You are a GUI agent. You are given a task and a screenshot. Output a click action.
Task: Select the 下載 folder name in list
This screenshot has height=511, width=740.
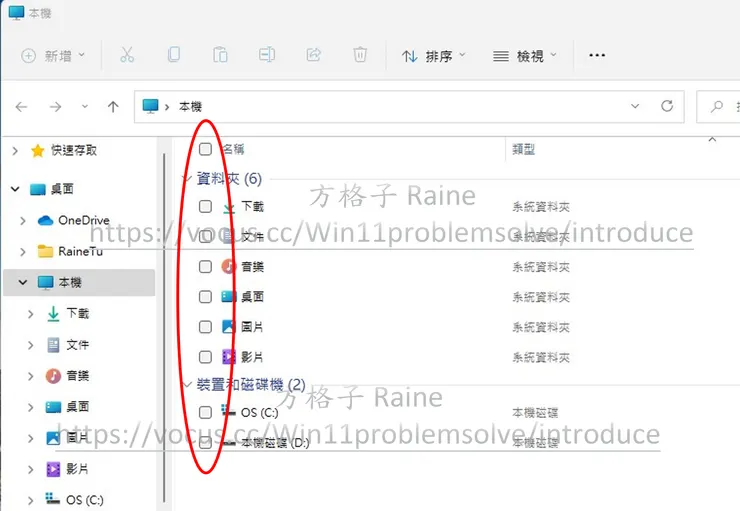pos(252,206)
